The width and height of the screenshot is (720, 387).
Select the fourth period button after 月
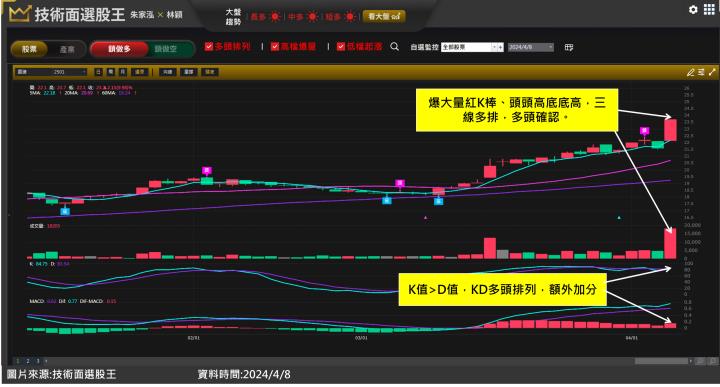140,72
